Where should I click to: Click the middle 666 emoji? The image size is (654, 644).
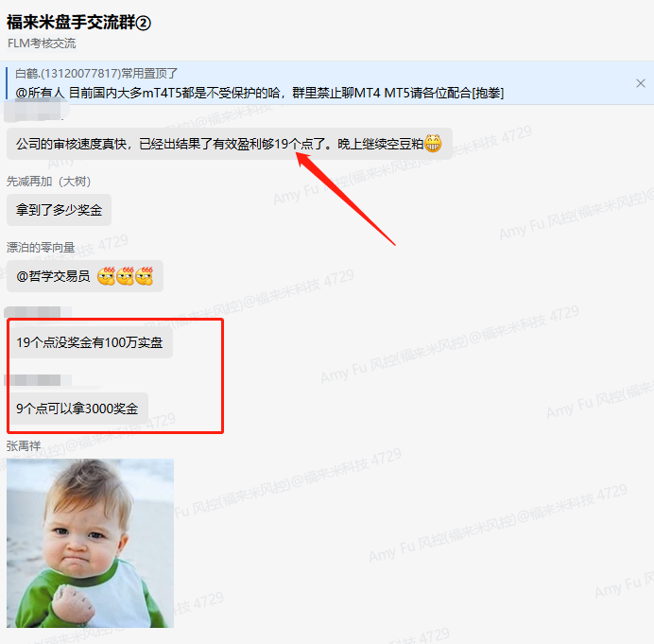tap(125, 276)
